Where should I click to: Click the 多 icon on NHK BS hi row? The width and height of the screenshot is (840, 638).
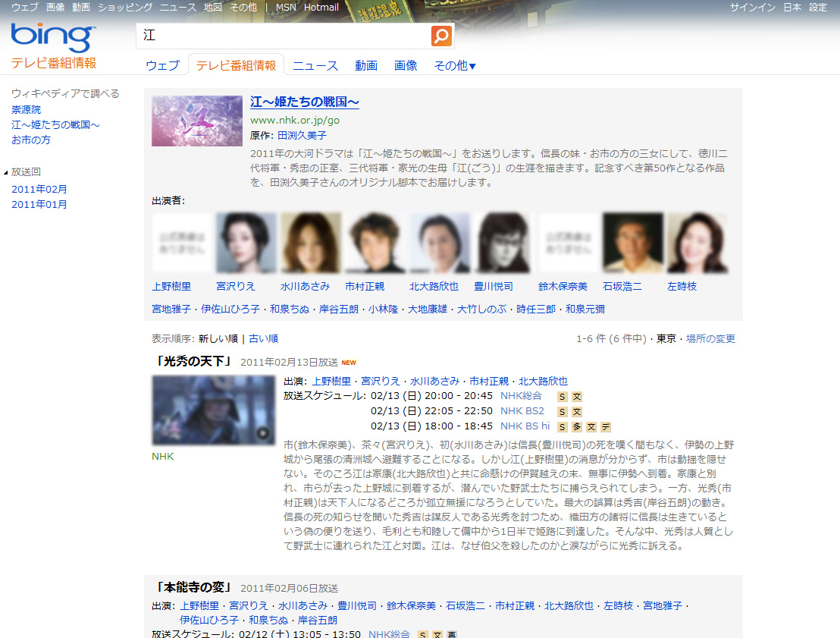point(576,427)
